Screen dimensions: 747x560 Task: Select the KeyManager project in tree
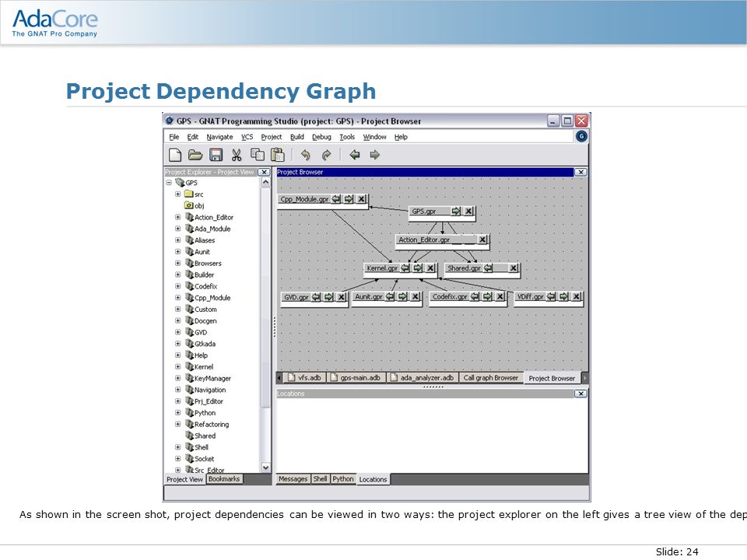coord(212,378)
